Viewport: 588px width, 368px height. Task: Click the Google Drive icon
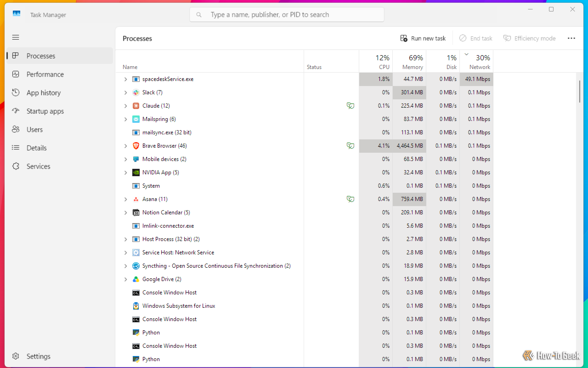136,279
